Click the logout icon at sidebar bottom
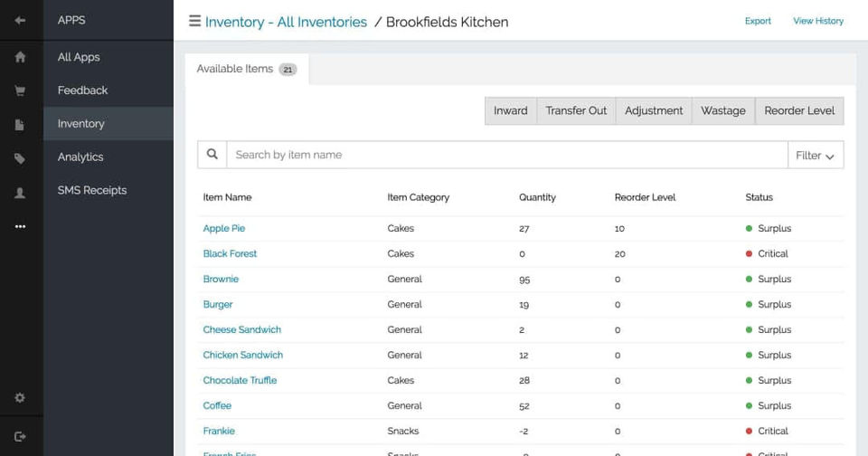The width and height of the screenshot is (868, 456). [x=20, y=436]
